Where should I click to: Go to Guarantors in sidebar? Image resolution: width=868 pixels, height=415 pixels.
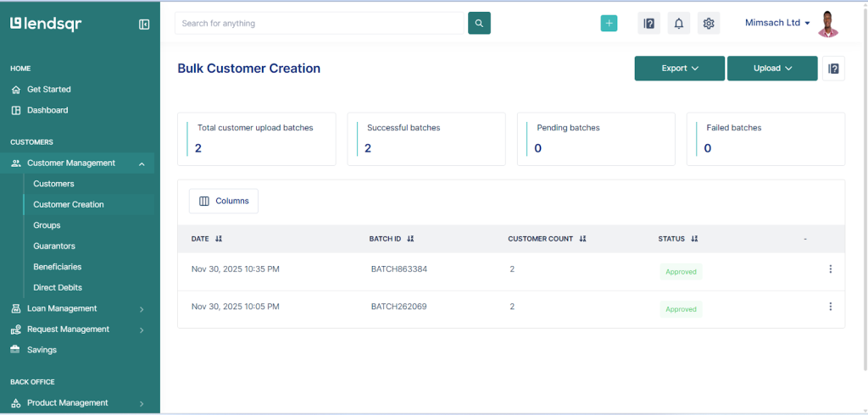54,246
